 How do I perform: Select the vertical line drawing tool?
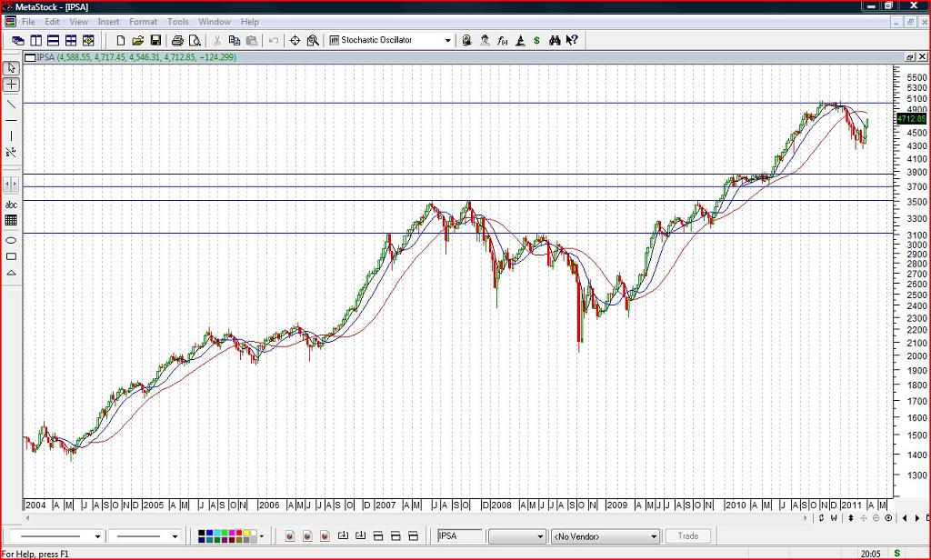click(11, 136)
